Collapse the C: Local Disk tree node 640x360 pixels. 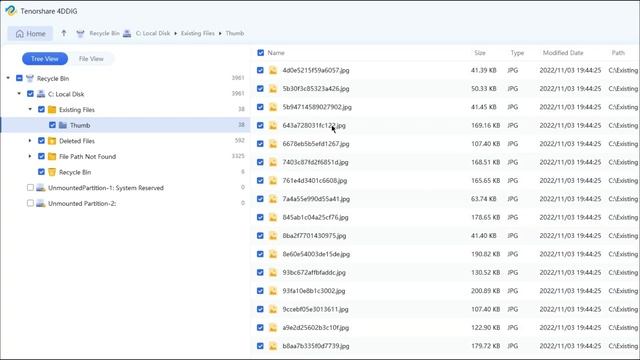click(x=19, y=93)
